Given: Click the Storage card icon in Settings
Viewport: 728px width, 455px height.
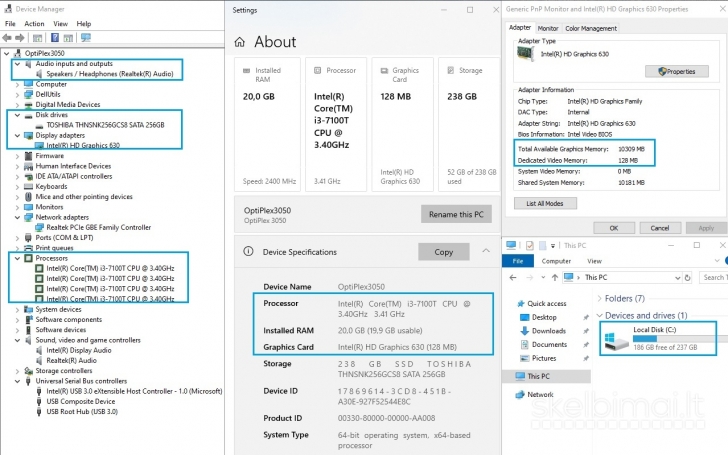Looking at the screenshot, I should click(x=450, y=71).
